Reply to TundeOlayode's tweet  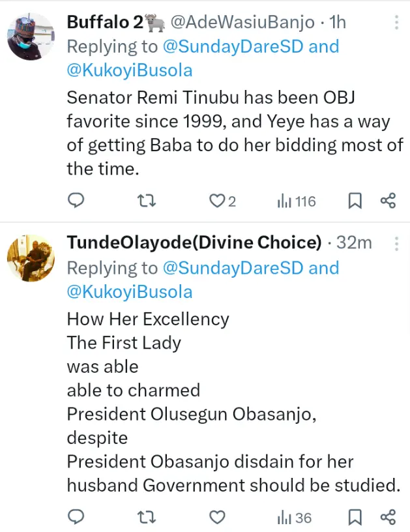77,518
